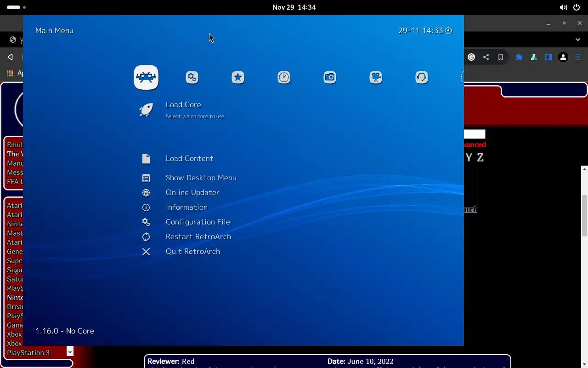Image resolution: width=588 pixels, height=368 pixels.
Task: Open the browser menu hamburger icon
Action: coord(578,57)
